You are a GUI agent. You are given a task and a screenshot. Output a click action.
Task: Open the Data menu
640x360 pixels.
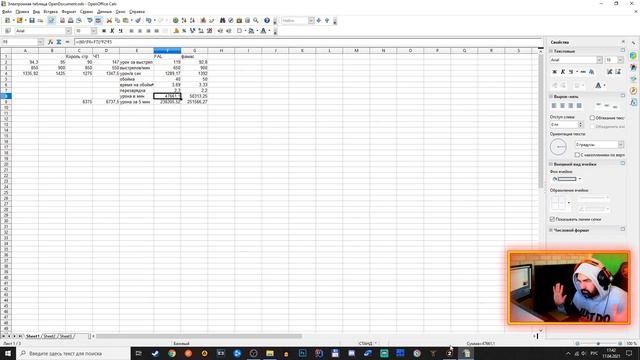pos(104,12)
